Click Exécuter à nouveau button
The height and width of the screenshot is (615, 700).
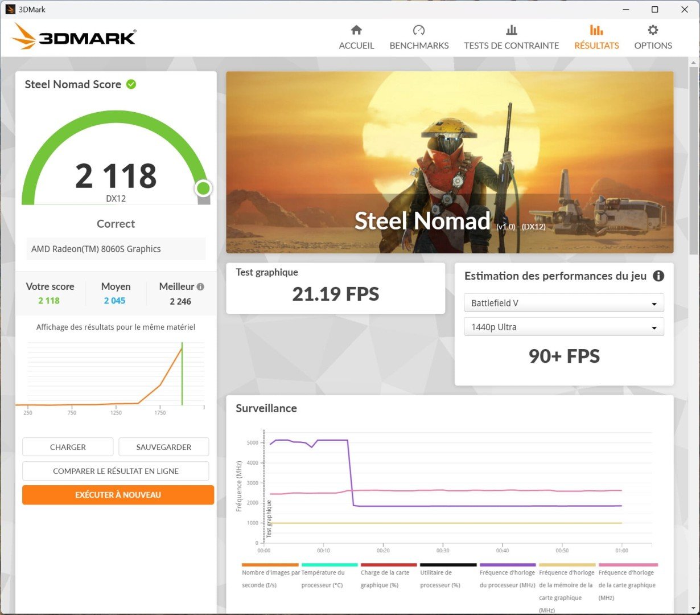pos(118,495)
